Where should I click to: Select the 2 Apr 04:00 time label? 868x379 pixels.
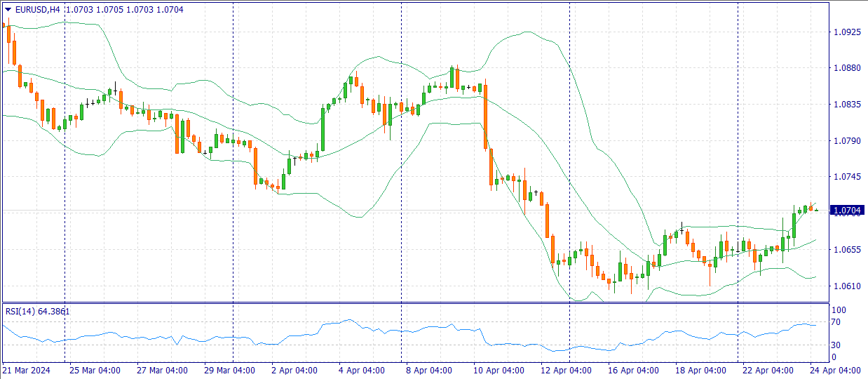294,370
